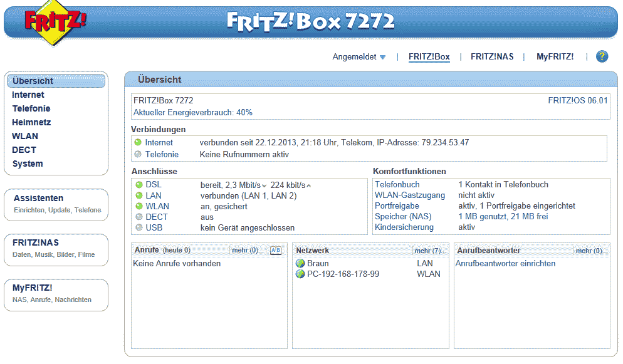Click the FRITZ! logo in the header

point(55,22)
